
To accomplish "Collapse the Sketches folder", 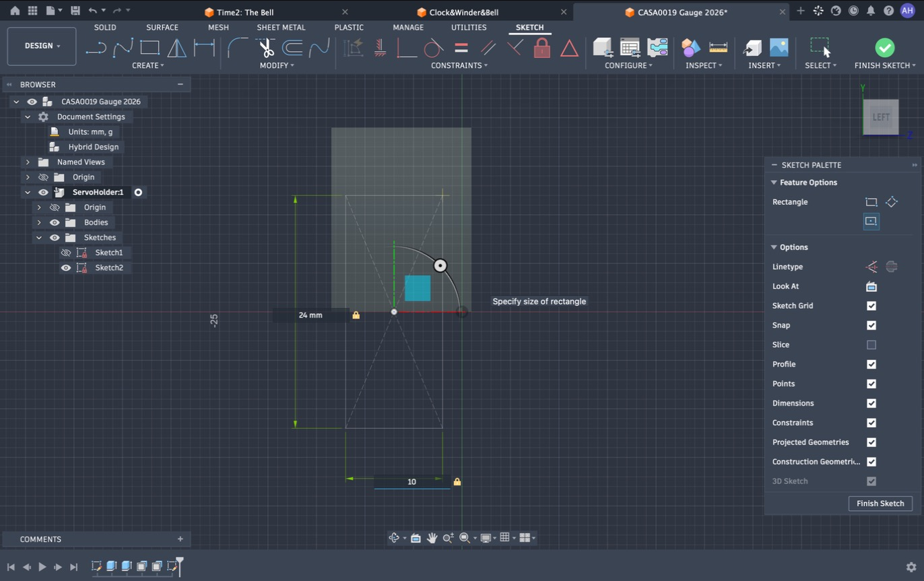I will pos(38,237).
